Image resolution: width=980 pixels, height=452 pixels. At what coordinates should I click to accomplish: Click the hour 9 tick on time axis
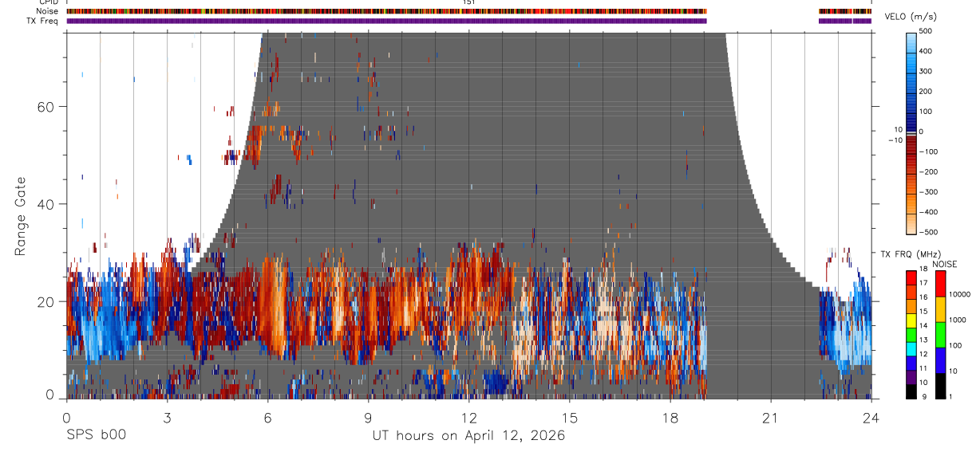368,417
